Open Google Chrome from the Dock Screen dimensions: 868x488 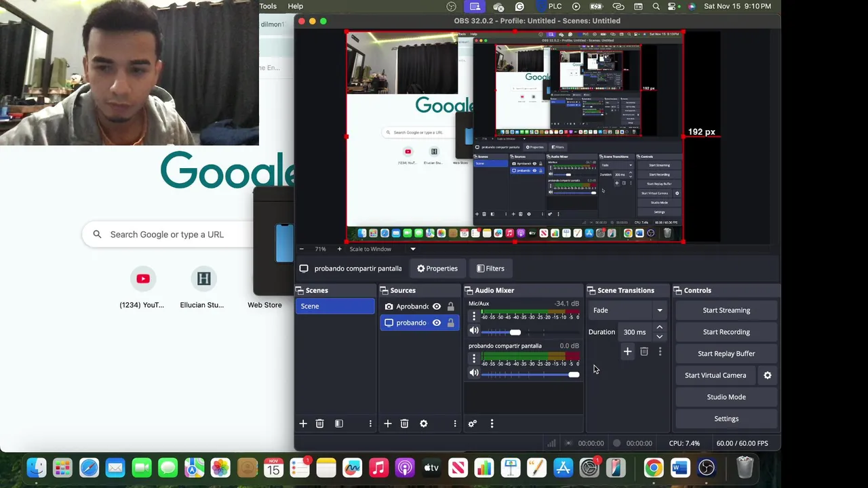654,468
